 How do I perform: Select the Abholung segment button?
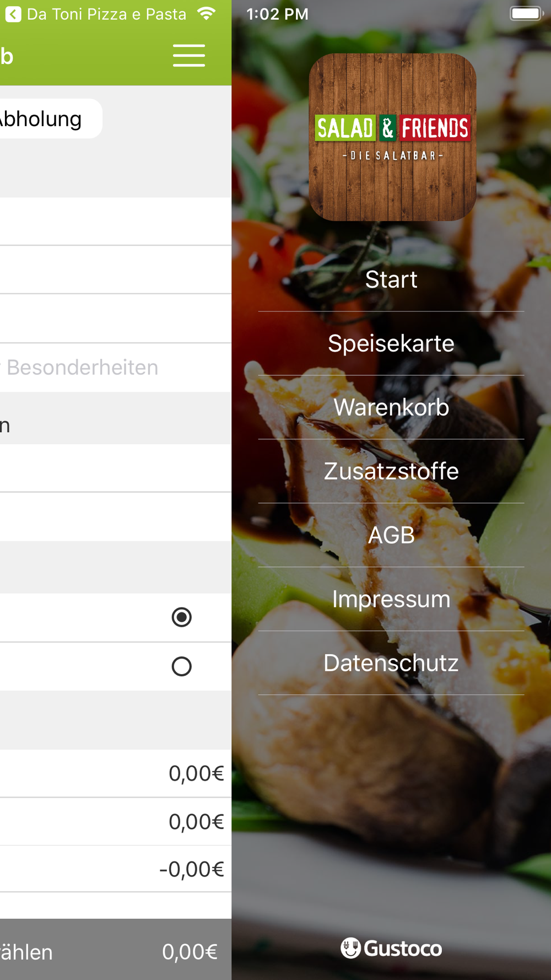(51, 119)
